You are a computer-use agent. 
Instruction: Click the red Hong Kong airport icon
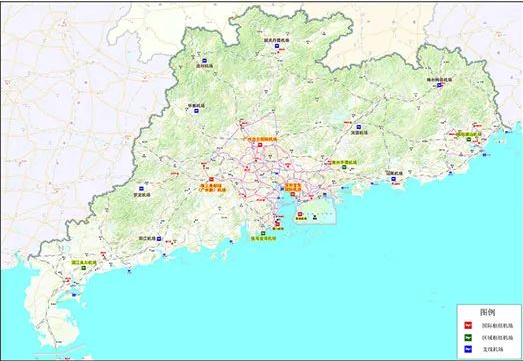(300, 214)
